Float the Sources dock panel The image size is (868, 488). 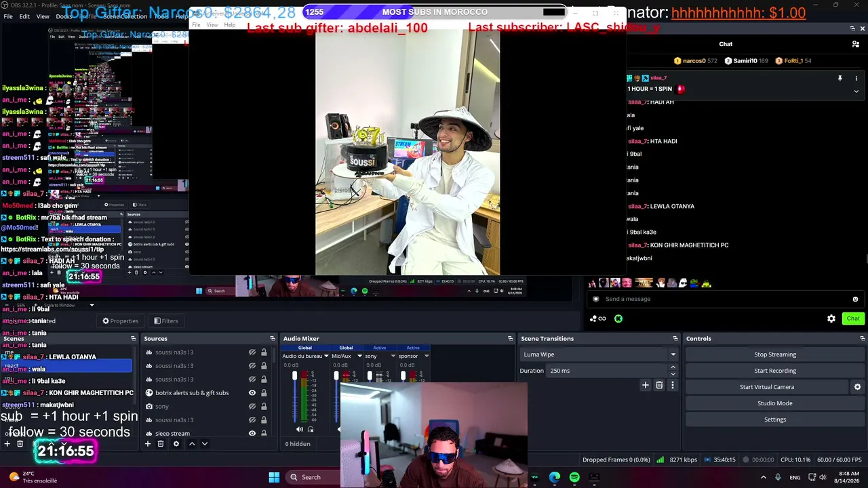[x=273, y=338]
